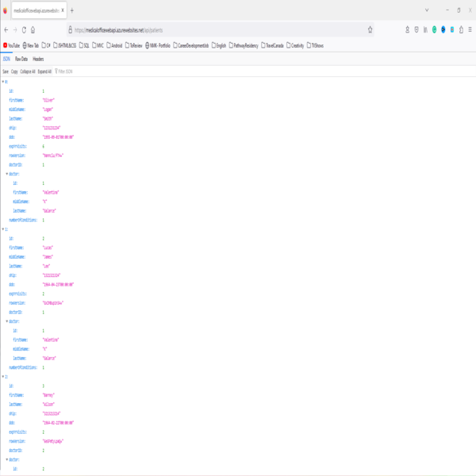Open the SQL bookmarks folder
The image size is (476, 476).
coord(84,45)
